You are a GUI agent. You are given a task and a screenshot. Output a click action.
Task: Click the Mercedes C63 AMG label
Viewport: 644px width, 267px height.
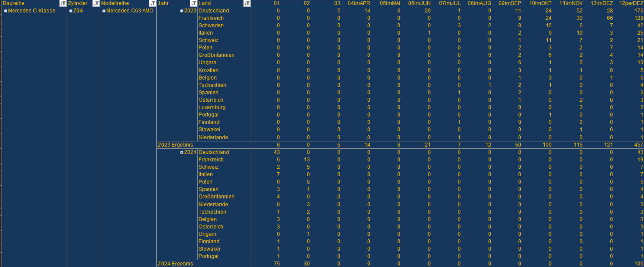(130, 11)
